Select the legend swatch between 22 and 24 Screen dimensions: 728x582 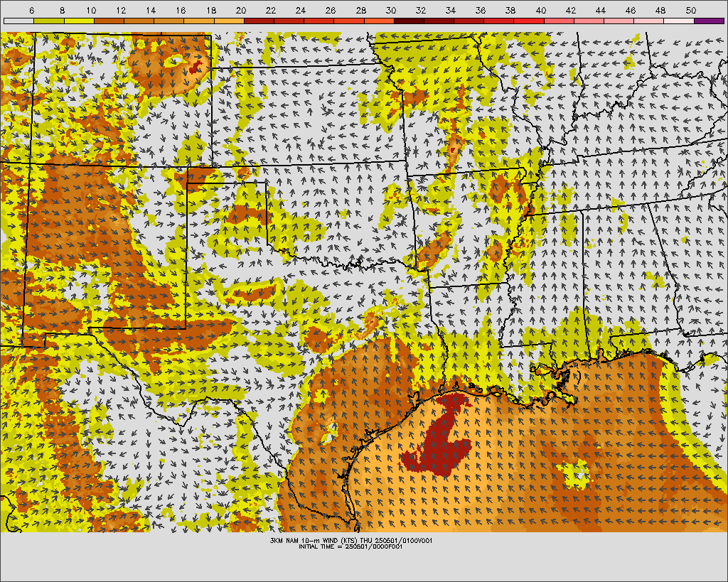pos(289,21)
